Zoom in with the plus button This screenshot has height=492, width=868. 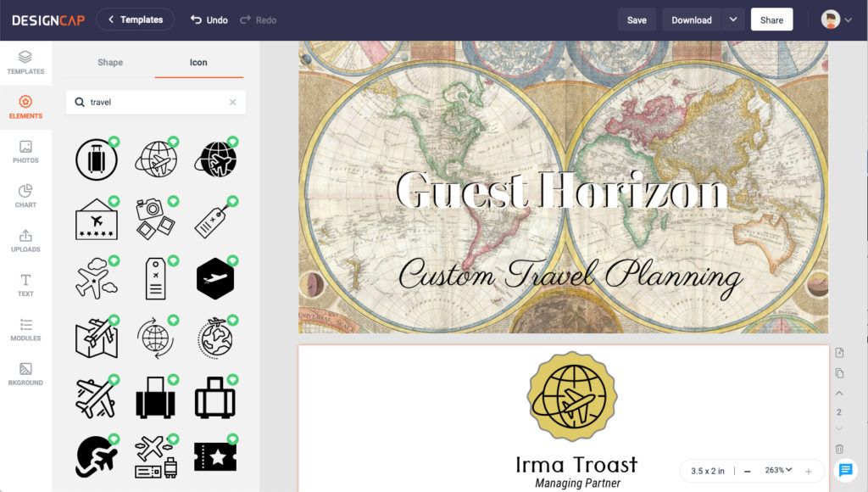click(x=808, y=471)
